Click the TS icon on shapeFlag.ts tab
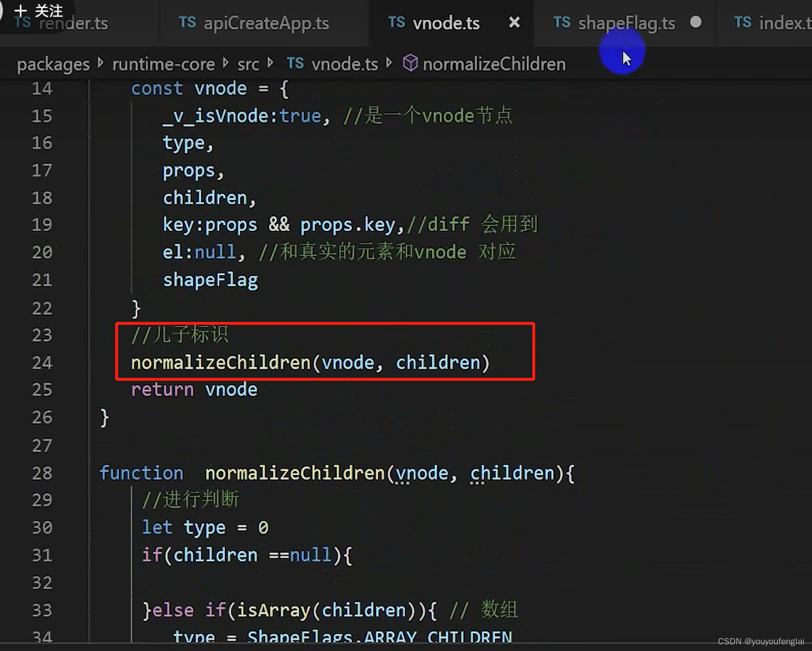The width and height of the screenshot is (812, 651). pos(562,22)
